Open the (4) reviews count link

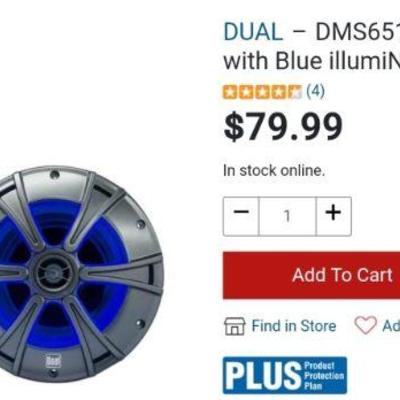click(x=315, y=91)
